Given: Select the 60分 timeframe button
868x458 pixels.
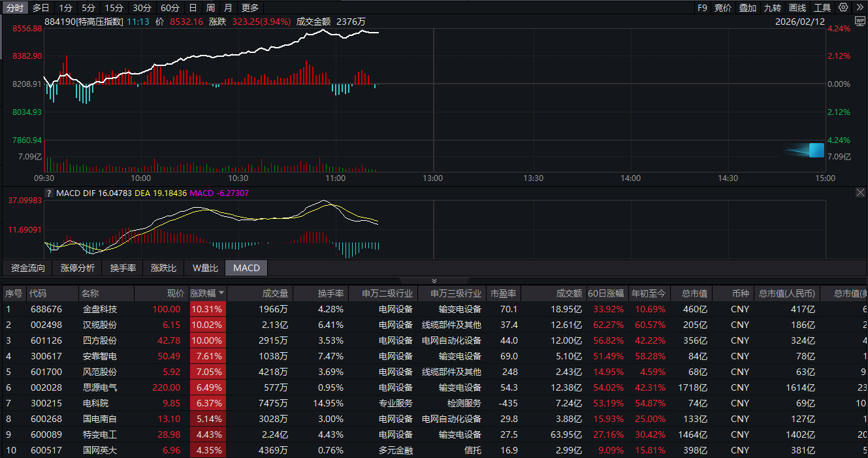Looking at the screenshot, I should [x=170, y=8].
